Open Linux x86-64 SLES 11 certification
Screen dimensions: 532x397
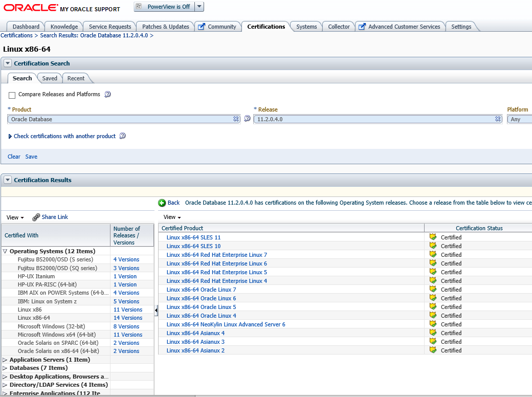(x=193, y=237)
